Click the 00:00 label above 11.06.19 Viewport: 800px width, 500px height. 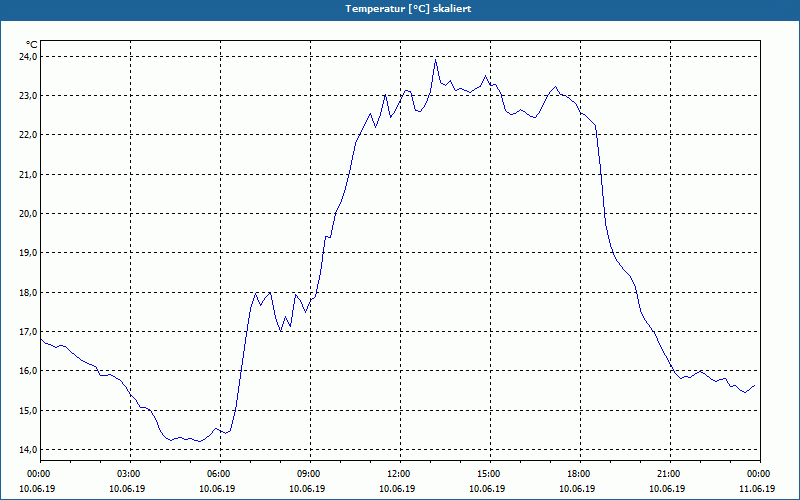pyautogui.click(x=759, y=474)
